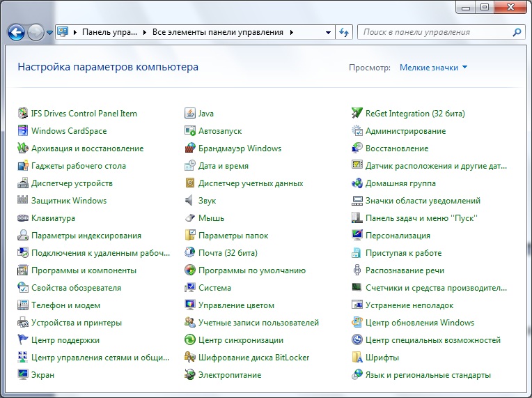The image size is (532, 398).
Task: Open the Мелкие значки view dropdown
Action: pyautogui.click(x=434, y=68)
